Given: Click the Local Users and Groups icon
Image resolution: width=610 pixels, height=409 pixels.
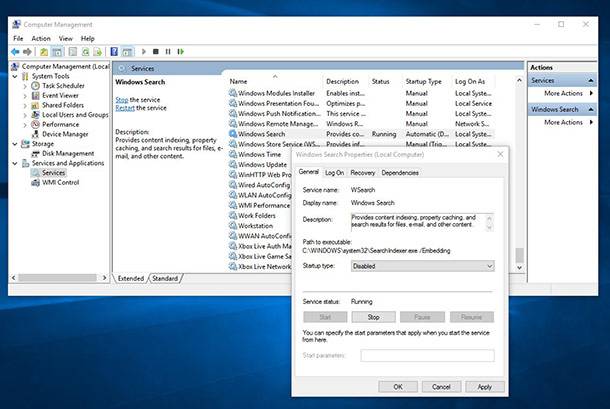Looking at the screenshot, I should coord(35,115).
